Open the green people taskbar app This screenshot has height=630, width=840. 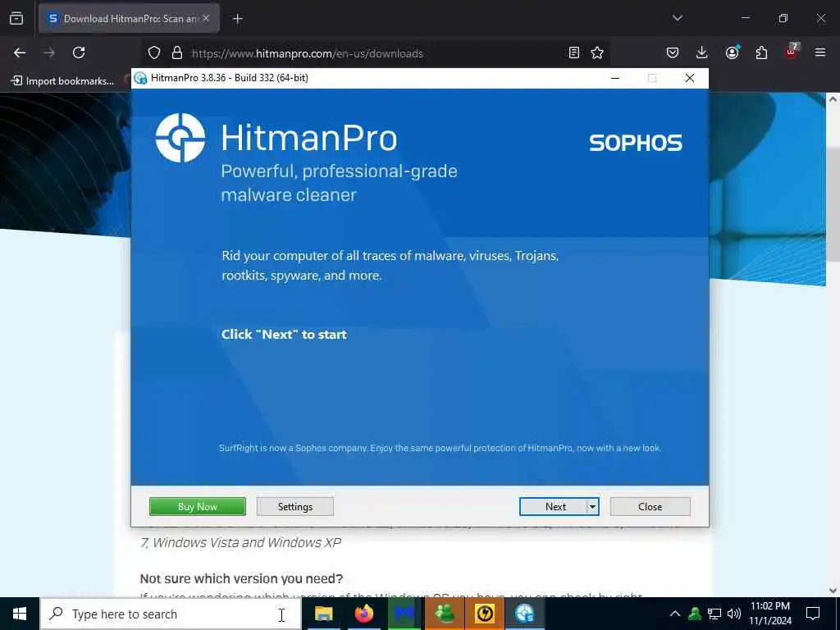click(445, 614)
